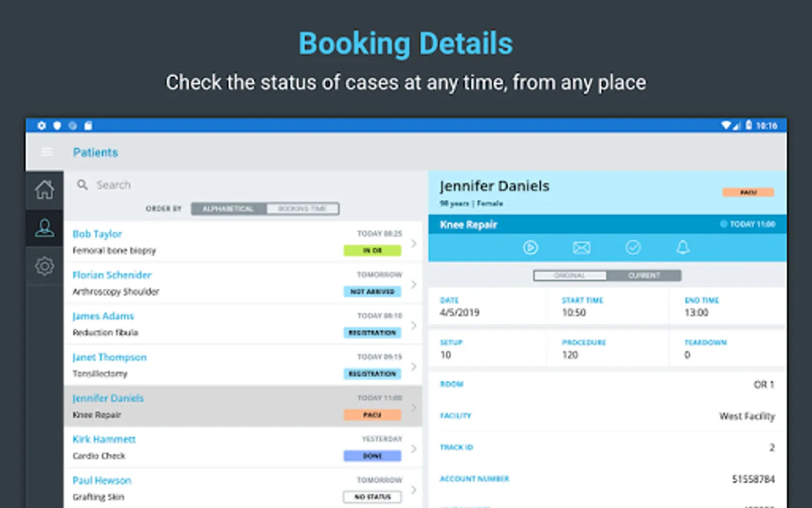This screenshot has height=508, width=812.
Task: Click the checkmark circle icon
Action: tap(633, 247)
